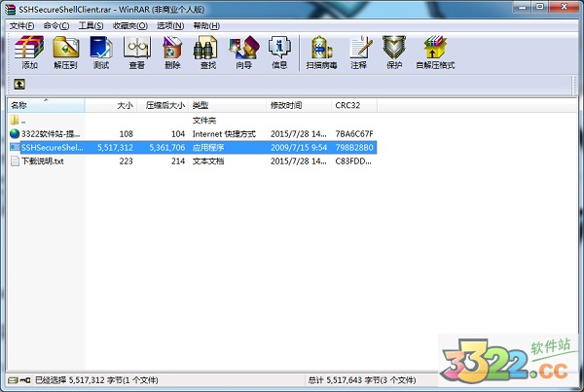Sort by 修改时间 column header
Viewport: 584px width, 392px height.
click(x=299, y=105)
